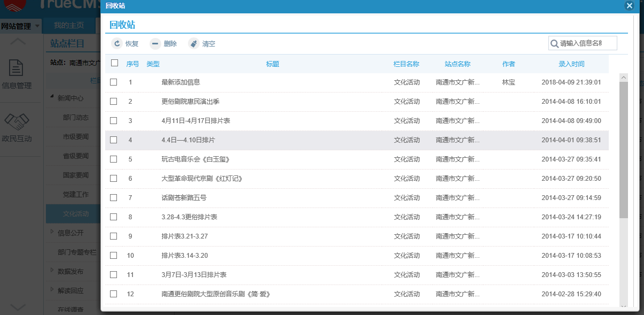Image resolution: width=644 pixels, height=315 pixels.
Task: Click the sidebar up chevron arrow
Action: 17,41
